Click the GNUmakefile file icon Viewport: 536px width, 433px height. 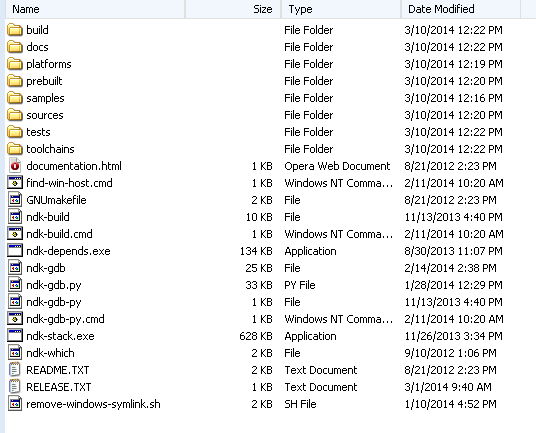tap(15, 200)
